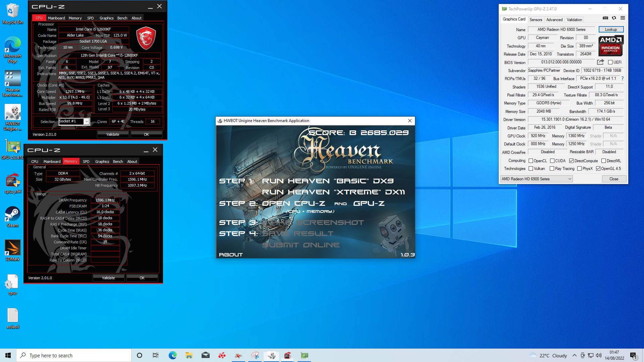Click Close button in GPU-Z
The image size is (644, 362).
(x=614, y=179)
